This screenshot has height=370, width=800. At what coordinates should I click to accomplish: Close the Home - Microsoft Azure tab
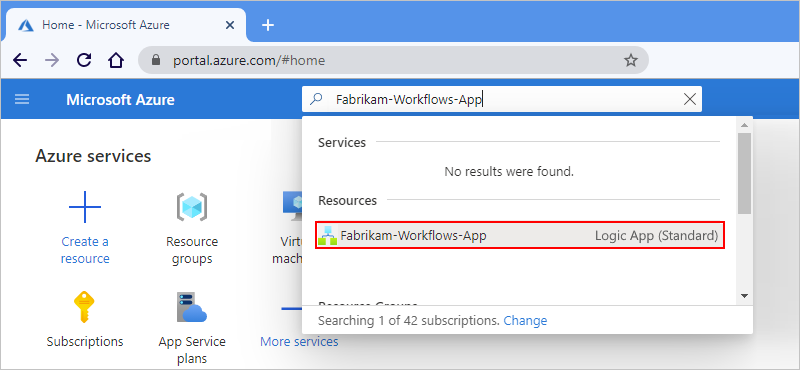[x=230, y=24]
